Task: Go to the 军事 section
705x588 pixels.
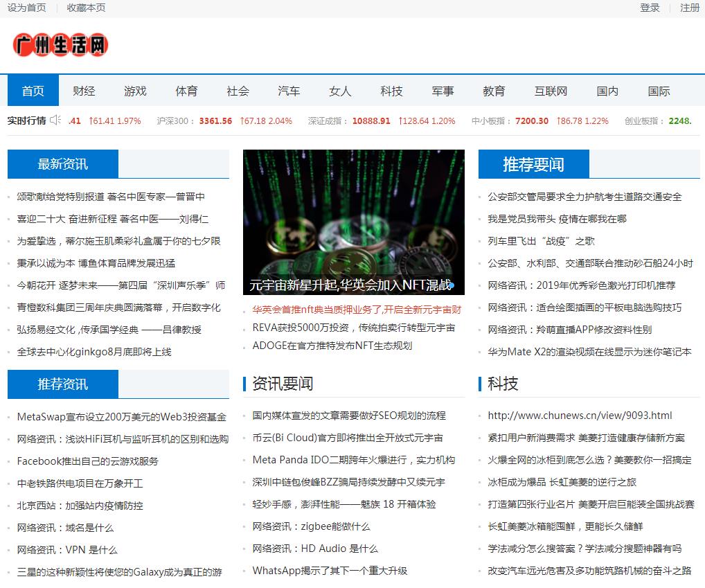Action: 443,91
